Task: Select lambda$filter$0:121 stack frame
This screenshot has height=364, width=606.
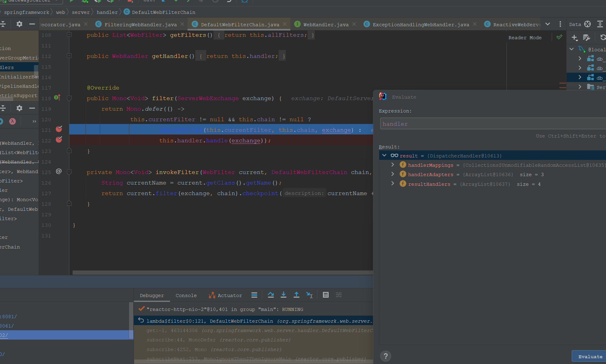Action: click(x=254, y=321)
